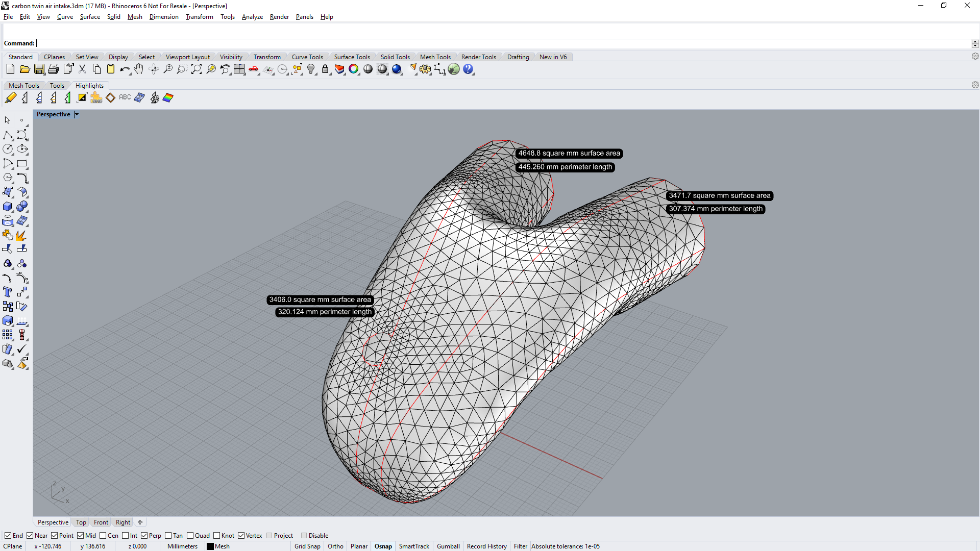Open the Standard toolbar gear options

tap(975, 57)
